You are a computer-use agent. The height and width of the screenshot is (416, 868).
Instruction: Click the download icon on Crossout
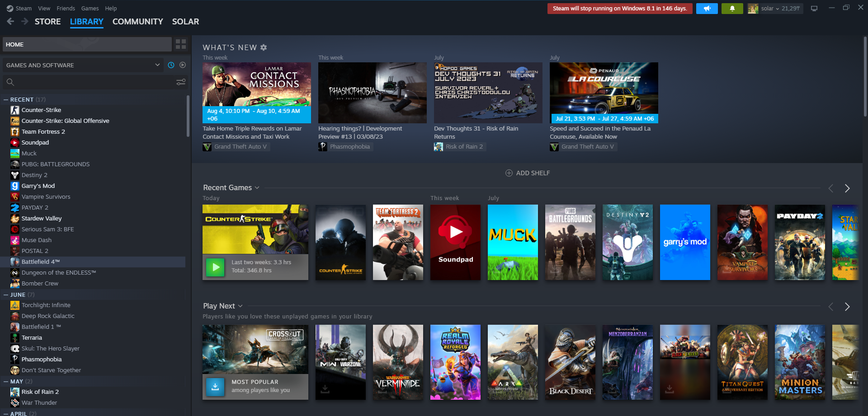click(x=215, y=387)
